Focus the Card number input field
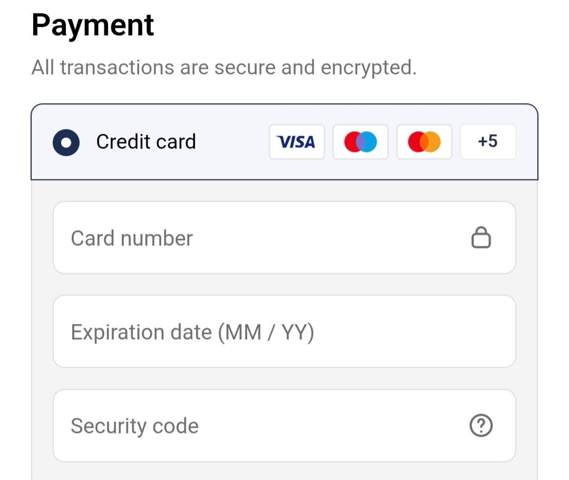Viewport: 569px width, 480px height. (284, 238)
